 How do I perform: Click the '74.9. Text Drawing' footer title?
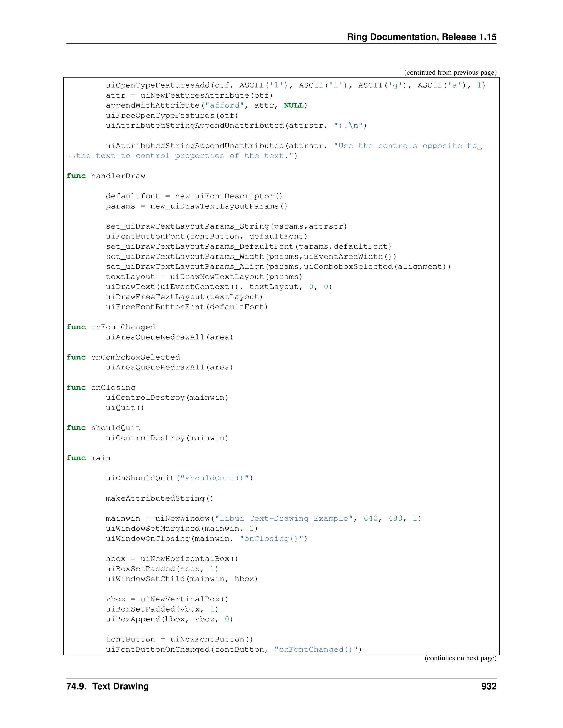coord(107,687)
